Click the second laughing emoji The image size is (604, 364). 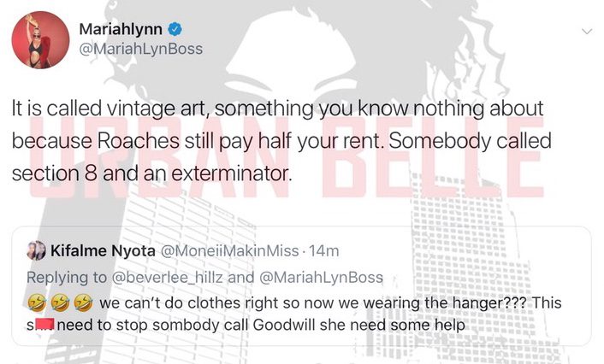point(60,303)
